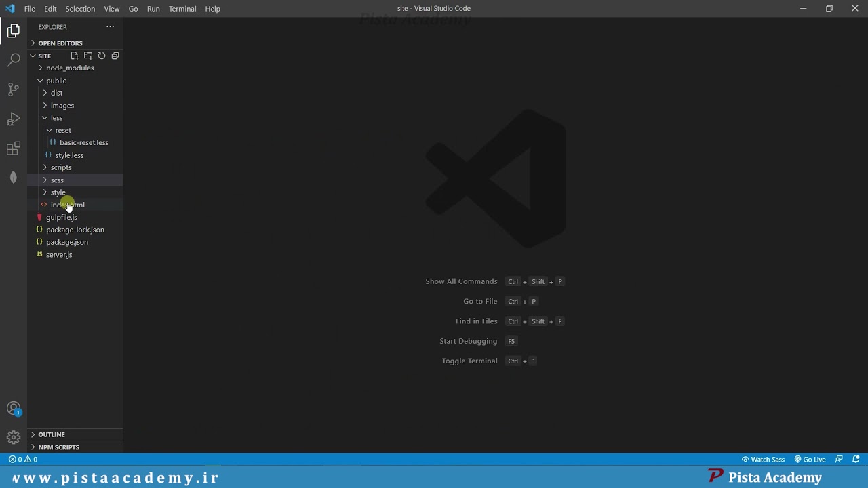The width and height of the screenshot is (868, 488).
Task: Click the errors and warnings status indicator
Action: 23,460
